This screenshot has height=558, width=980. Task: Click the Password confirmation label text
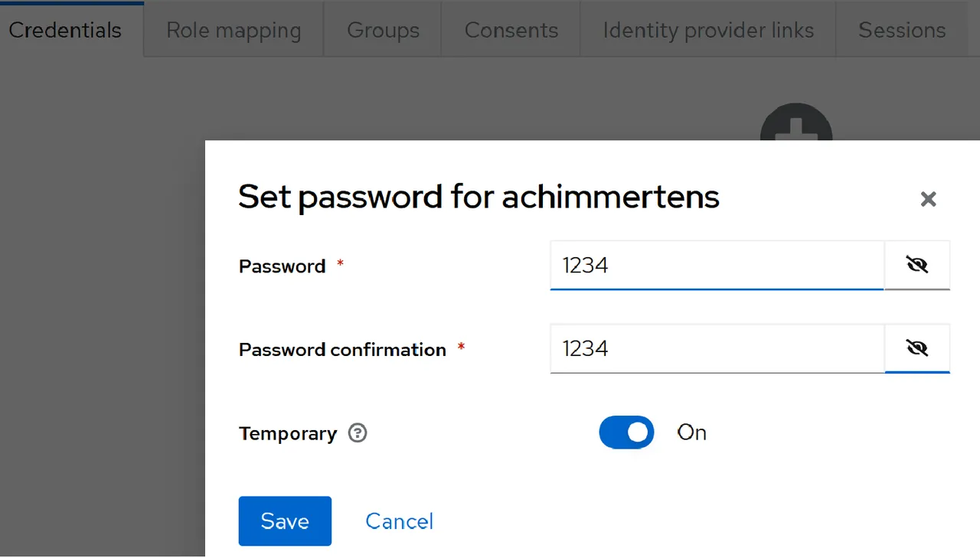(x=342, y=350)
